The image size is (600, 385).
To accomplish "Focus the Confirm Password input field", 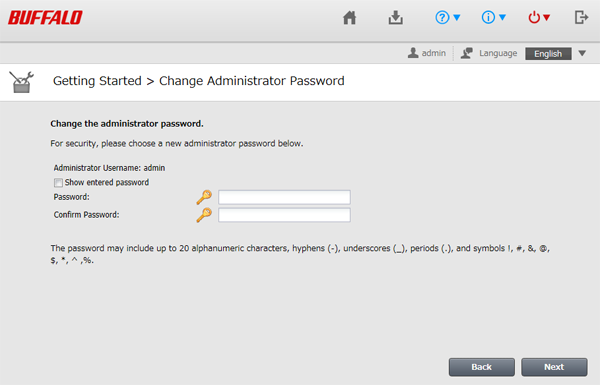I will click(284, 215).
